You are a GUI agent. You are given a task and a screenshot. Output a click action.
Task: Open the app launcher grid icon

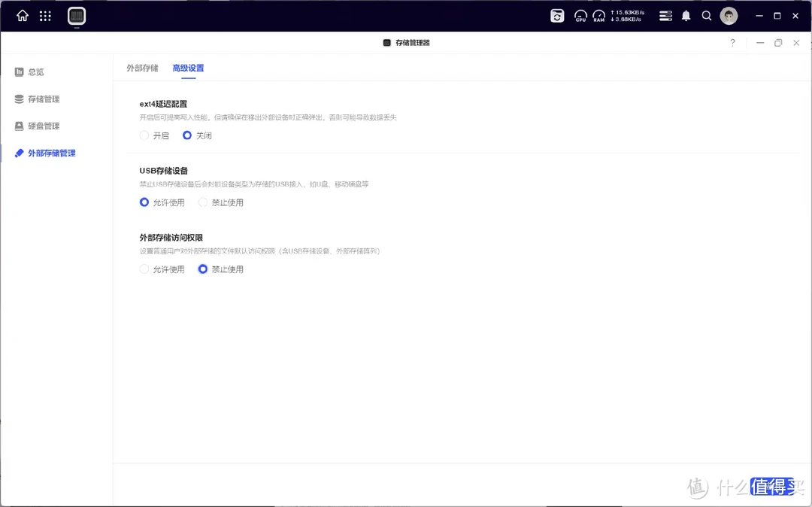[x=44, y=15]
